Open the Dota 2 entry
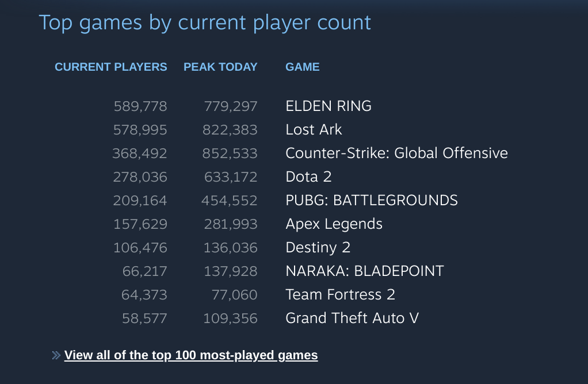The image size is (588, 384). coord(308,176)
